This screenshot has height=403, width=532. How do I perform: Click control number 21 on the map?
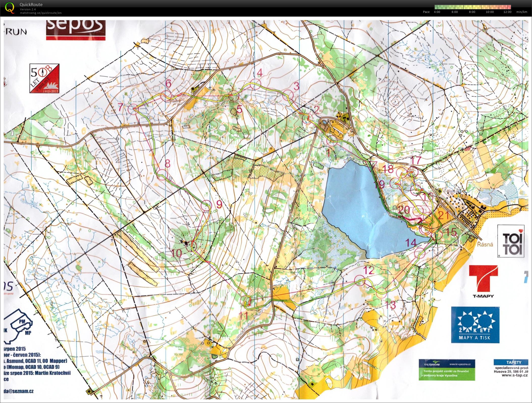pyautogui.click(x=444, y=215)
